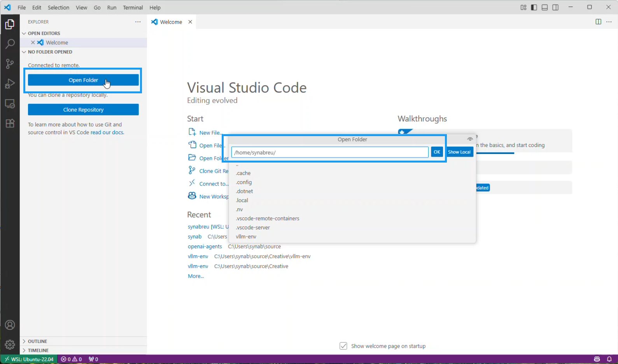Select .nv in folder list
This screenshot has height=364, width=618.
pos(352,209)
